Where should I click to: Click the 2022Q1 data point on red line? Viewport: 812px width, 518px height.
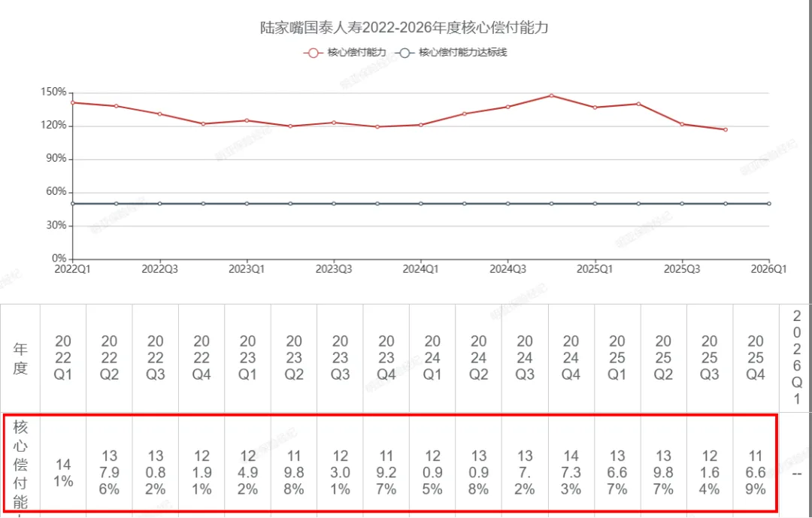point(73,101)
